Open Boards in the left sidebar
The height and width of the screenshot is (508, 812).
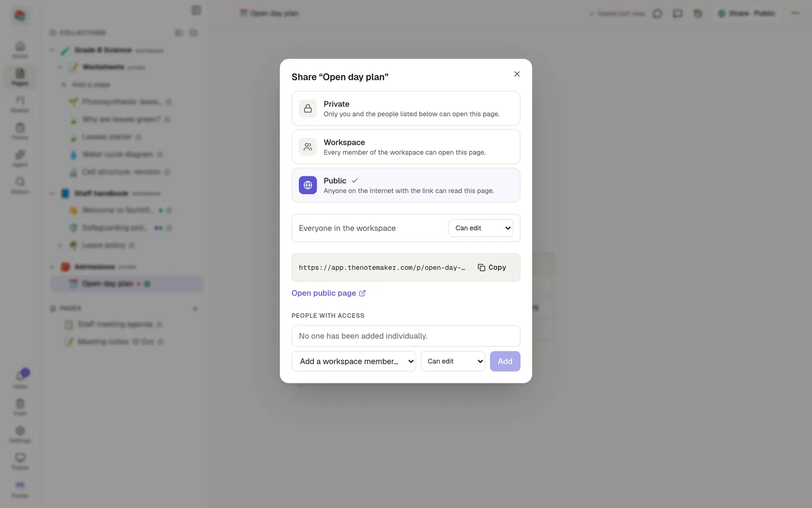(20, 104)
